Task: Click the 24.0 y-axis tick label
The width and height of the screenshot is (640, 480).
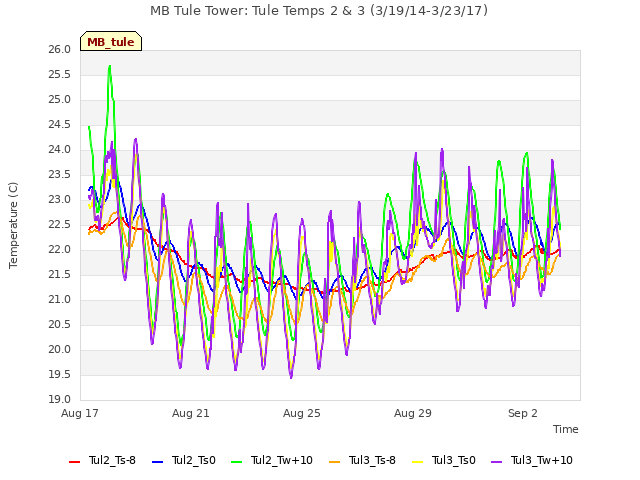Action: click(60, 150)
